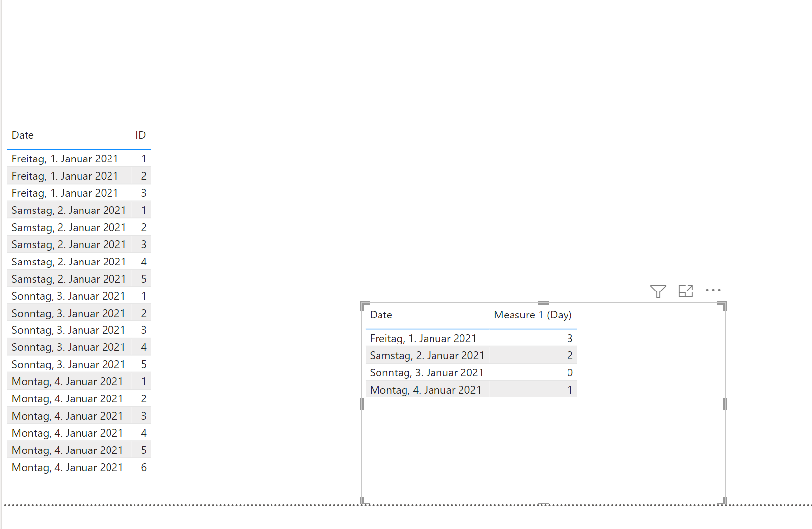The image size is (812, 529).
Task: Click measure value 0 for Sonntag
Action: coord(570,372)
